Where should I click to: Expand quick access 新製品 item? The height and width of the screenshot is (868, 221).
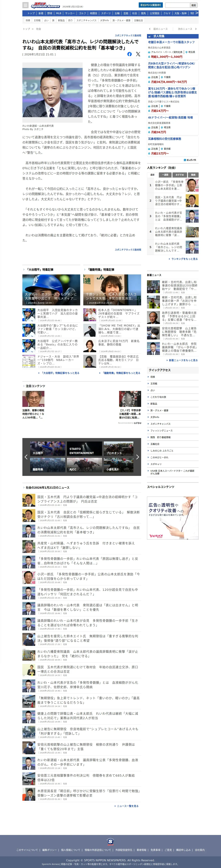[x=172, y=404]
